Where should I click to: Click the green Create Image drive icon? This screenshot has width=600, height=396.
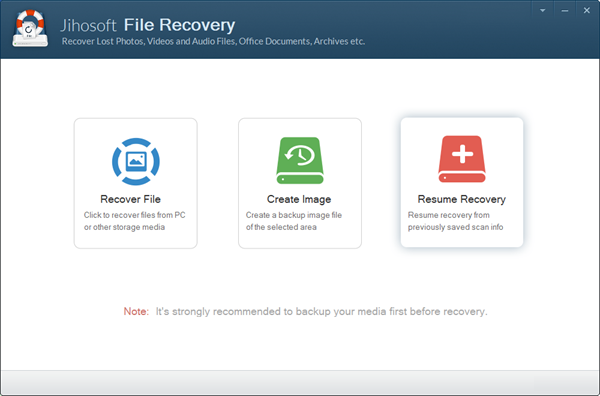point(300,160)
